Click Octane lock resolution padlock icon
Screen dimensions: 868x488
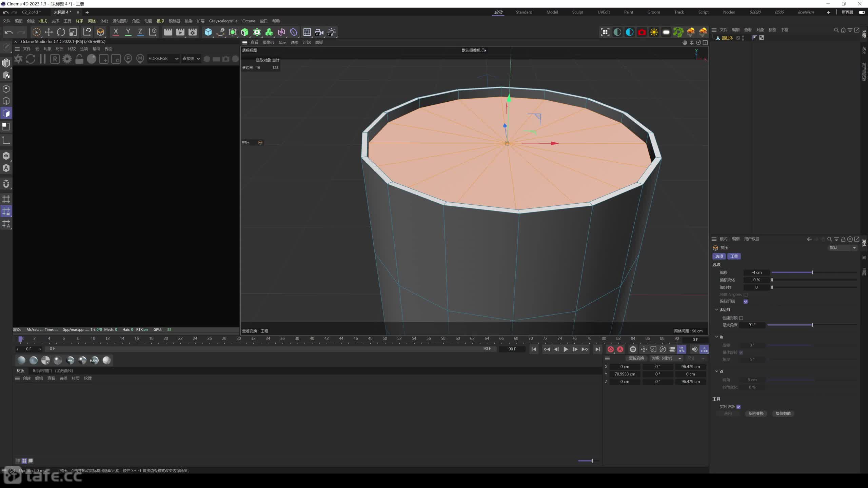pyautogui.click(x=79, y=59)
